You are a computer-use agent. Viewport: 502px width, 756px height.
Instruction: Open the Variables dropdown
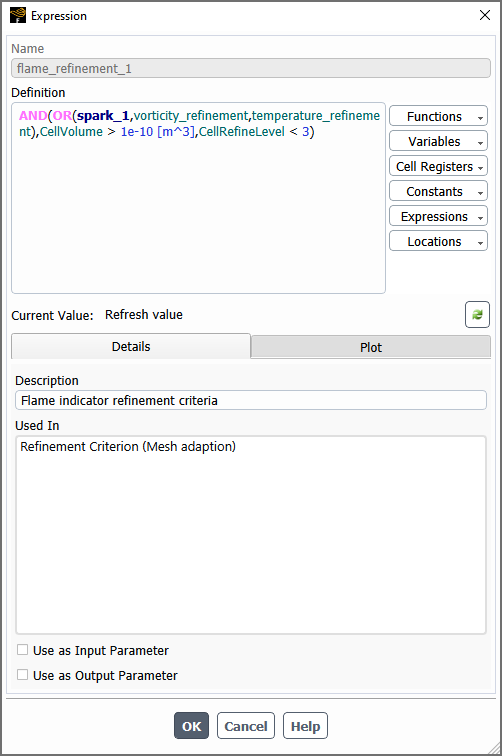point(438,141)
